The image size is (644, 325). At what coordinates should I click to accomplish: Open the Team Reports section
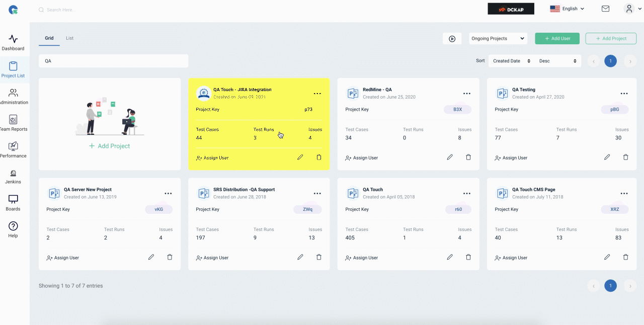tap(13, 123)
